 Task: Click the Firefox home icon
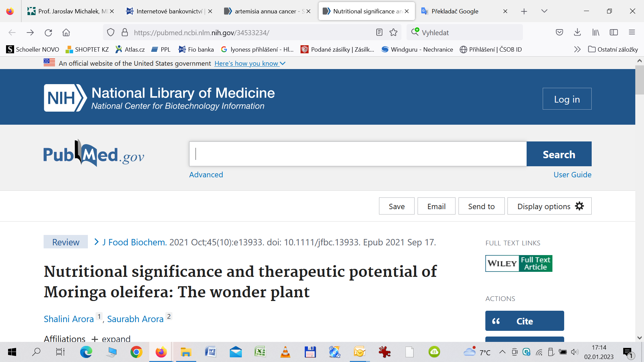[x=66, y=33]
